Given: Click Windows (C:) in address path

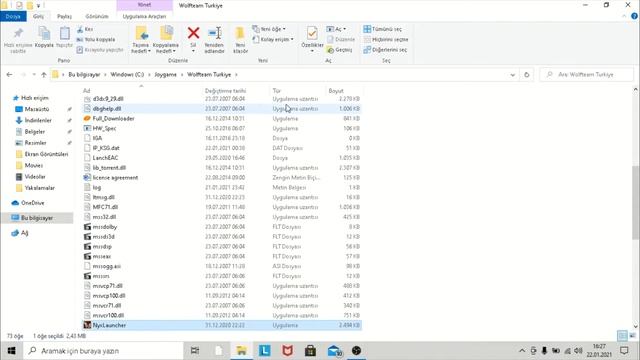Looking at the screenshot, I should [x=127, y=75].
